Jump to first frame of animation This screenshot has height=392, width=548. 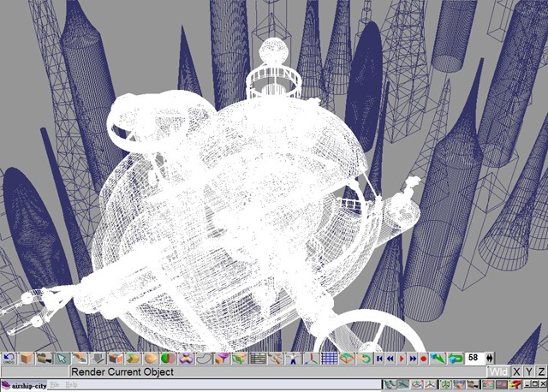click(x=378, y=359)
